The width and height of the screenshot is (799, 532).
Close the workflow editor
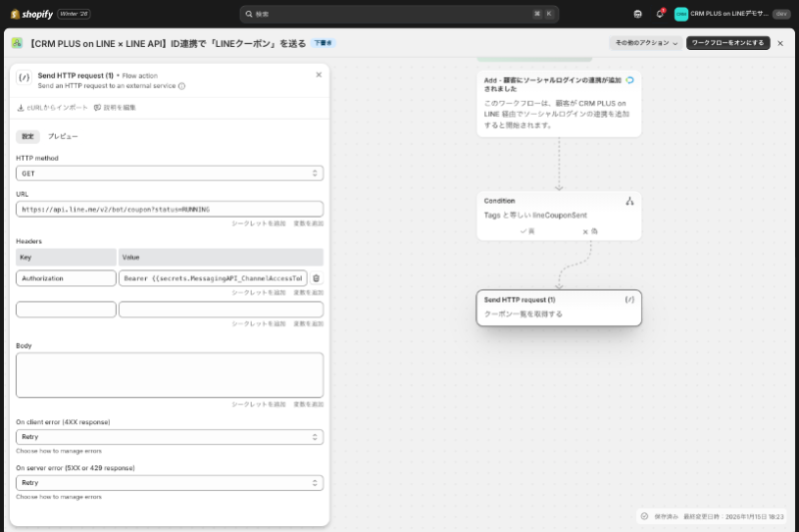pos(780,43)
